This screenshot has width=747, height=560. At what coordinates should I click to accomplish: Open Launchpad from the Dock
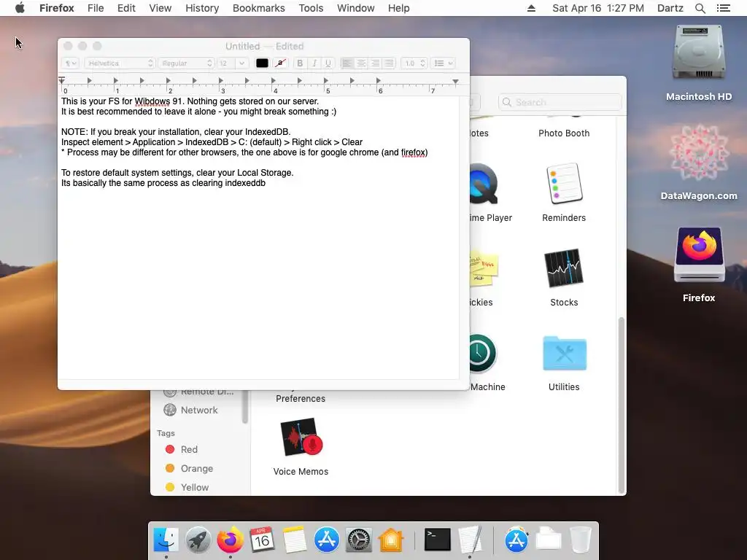pos(198,540)
